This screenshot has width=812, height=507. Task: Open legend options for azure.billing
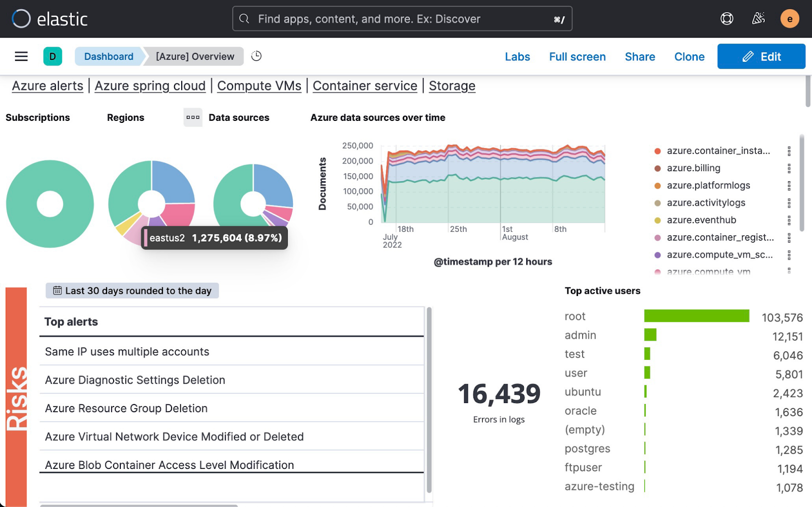[x=789, y=168]
